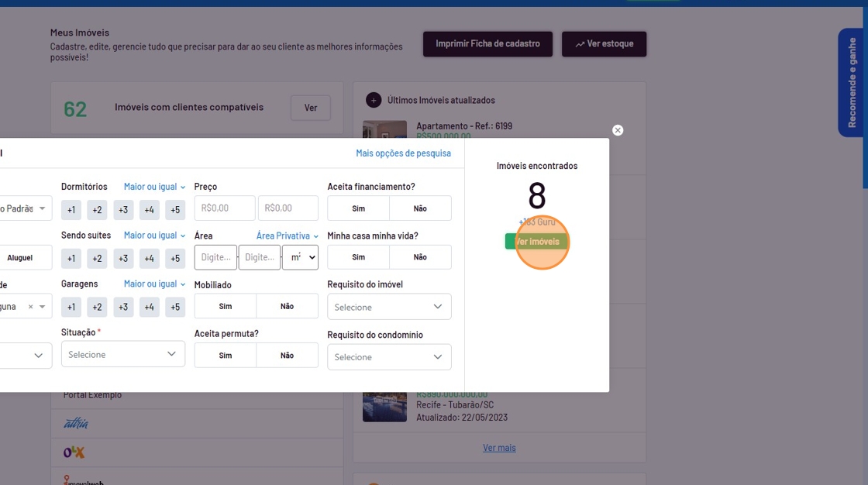Click Ver imóveis green button
868x485 pixels.
point(537,242)
